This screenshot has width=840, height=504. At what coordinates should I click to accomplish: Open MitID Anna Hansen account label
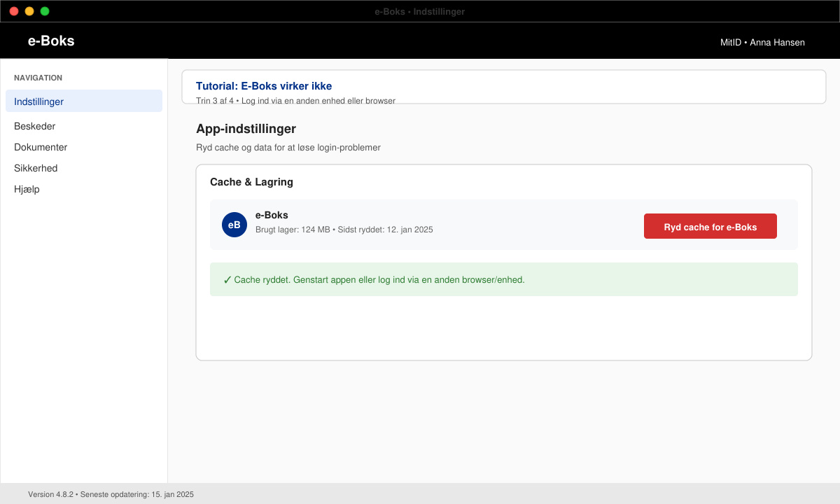point(762,42)
